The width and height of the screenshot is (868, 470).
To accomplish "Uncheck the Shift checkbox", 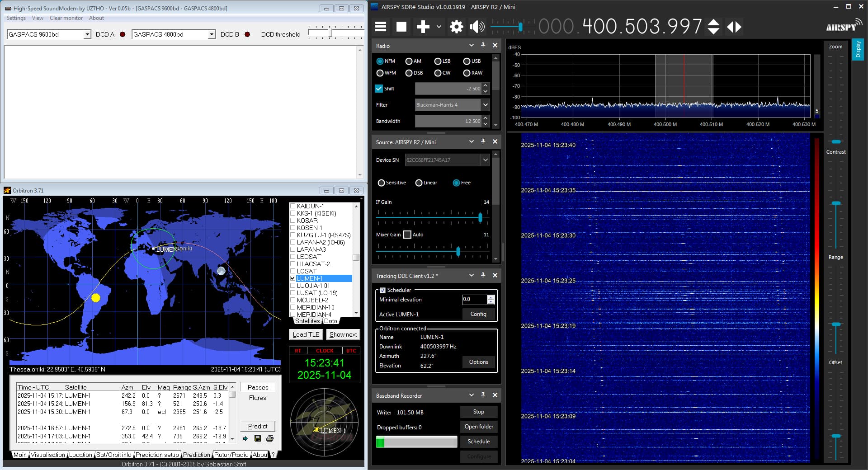I will (379, 89).
